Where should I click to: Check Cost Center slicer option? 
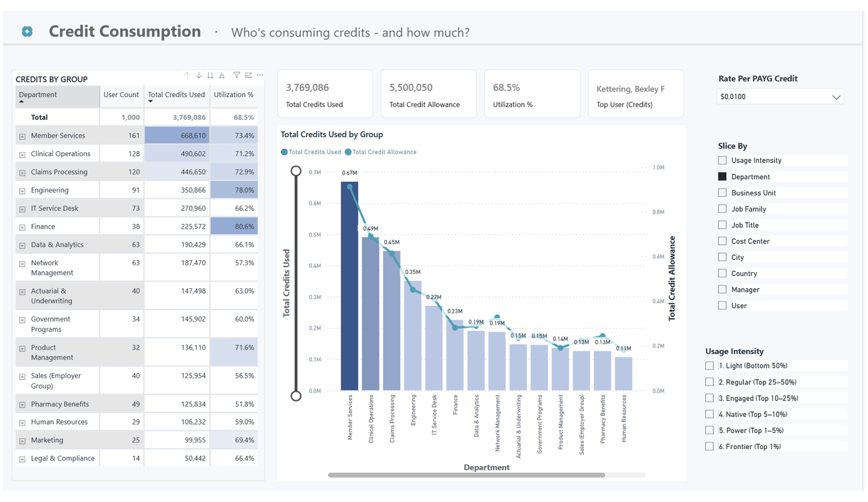pos(722,241)
